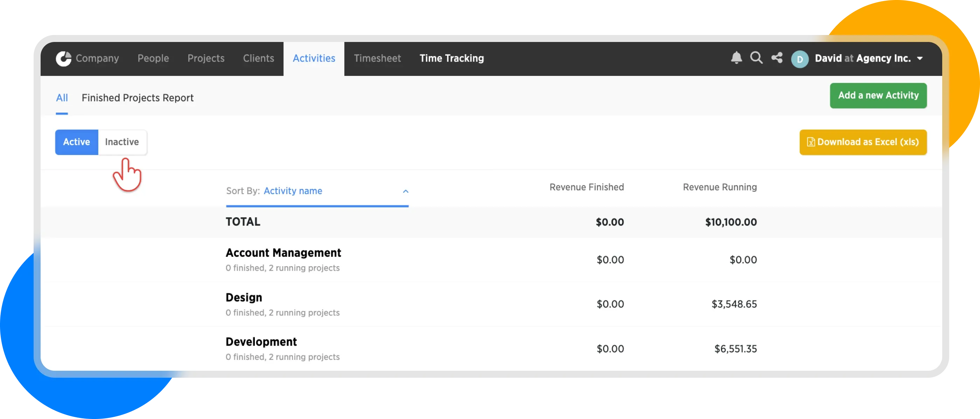980x419 pixels.
Task: Click Add a new Activity button
Action: (878, 95)
